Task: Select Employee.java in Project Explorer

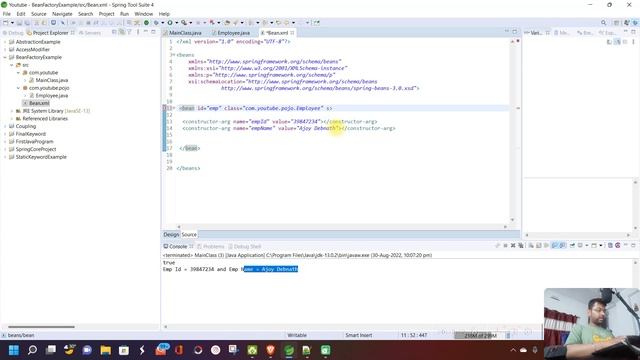Action: click(51, 96)
